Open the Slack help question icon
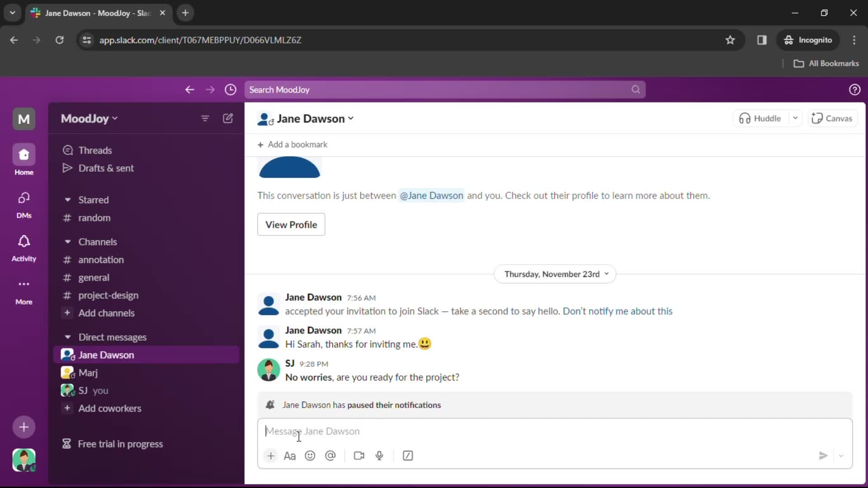Image resolution: width=868 pixels, height=488 pixels. (854, 89)
